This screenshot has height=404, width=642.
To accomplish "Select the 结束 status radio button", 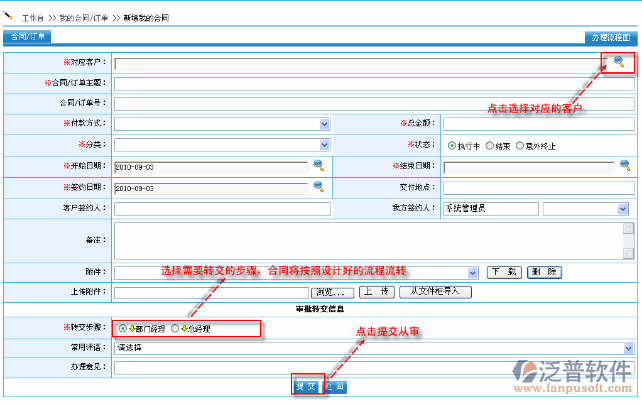I will [489, 145].
